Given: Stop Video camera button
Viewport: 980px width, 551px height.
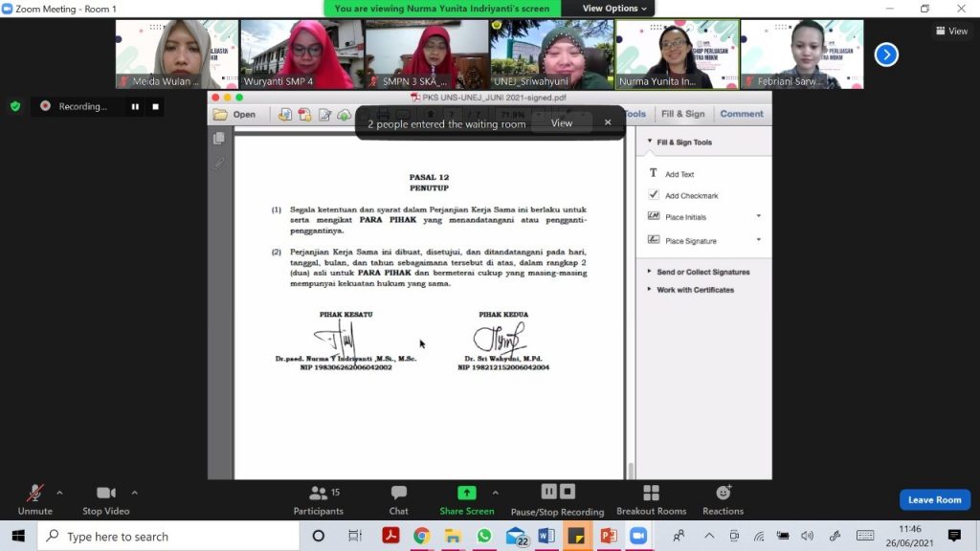Looking at the screenshot, I should pyautogui.click(x=105, y=499).
